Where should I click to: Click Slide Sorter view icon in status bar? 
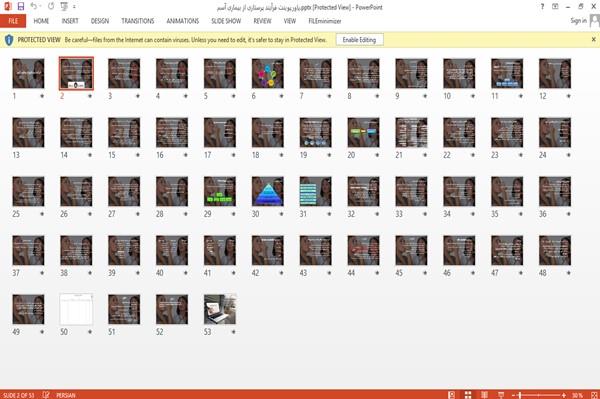pos(468,395)
